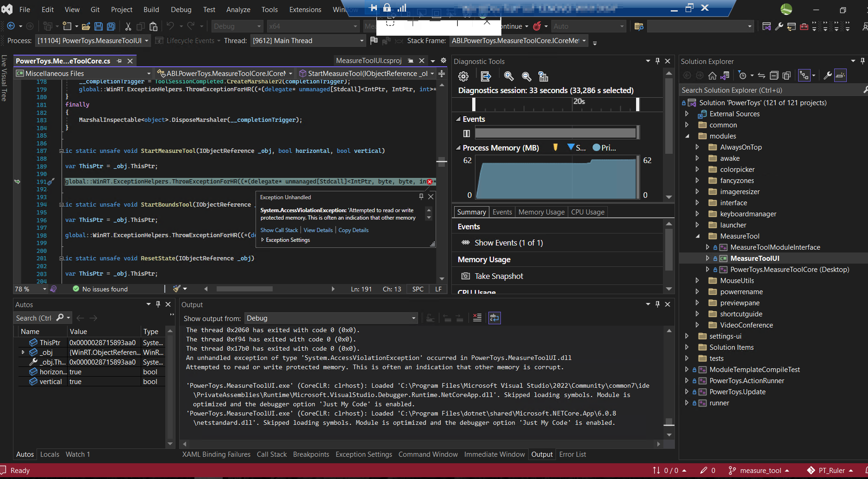This screenshot has width=868, height=479.
Task: Switch to Memory Usage tab
Action: point(541,212)
